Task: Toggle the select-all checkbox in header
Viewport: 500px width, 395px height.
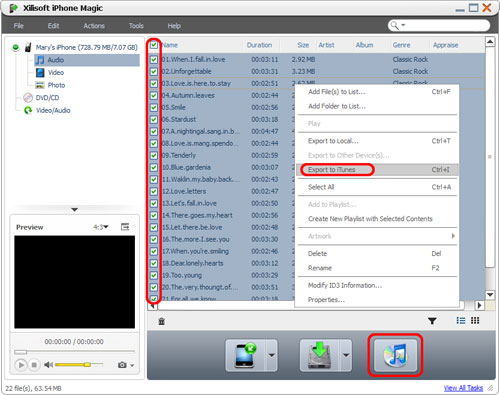Action: tap(154, 45)
